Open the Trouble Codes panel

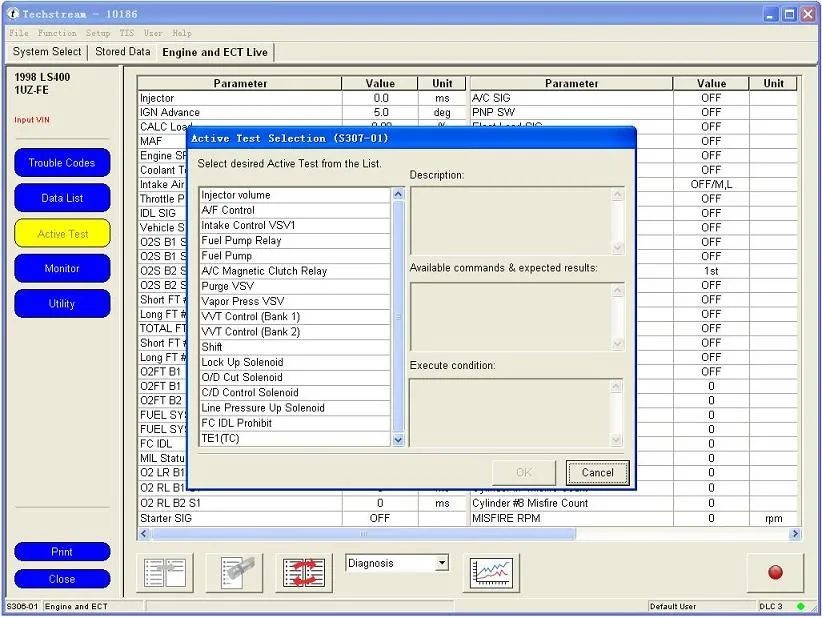pyautogui.click(x=62, y=163)
